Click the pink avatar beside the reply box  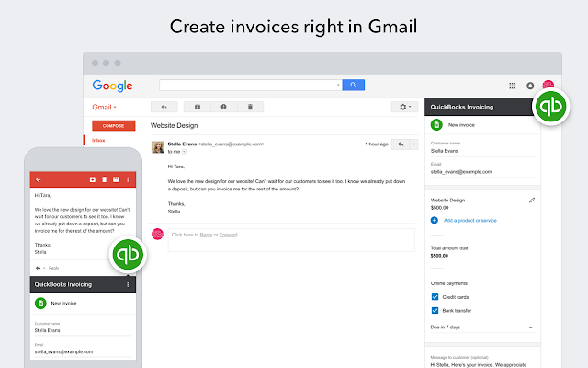point(157,234)
